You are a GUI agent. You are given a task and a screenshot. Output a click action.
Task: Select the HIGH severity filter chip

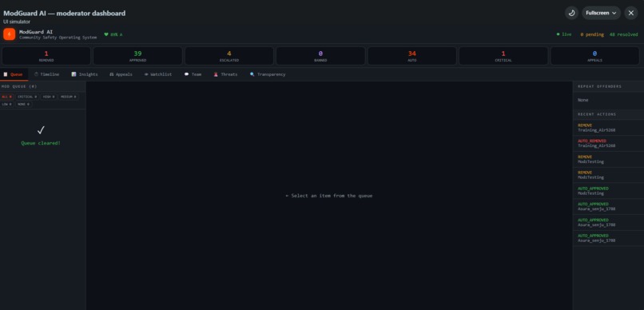tap(49, 97)
